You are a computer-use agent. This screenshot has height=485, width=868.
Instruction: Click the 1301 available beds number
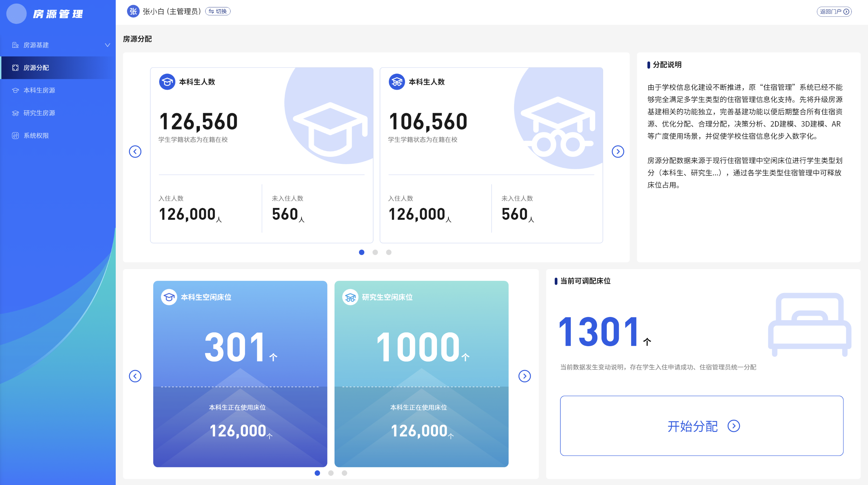[599, 332]
